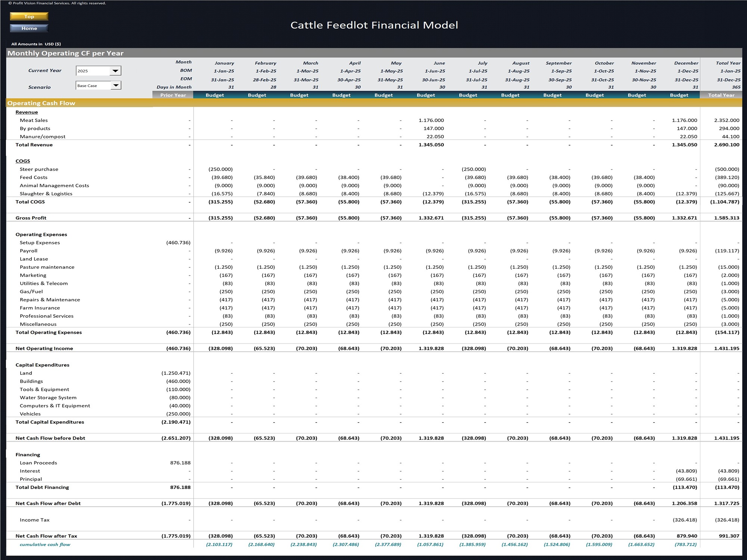The image size is (747, 560).
Task: Click the Home navigation button
Action: tap(29, 28)
